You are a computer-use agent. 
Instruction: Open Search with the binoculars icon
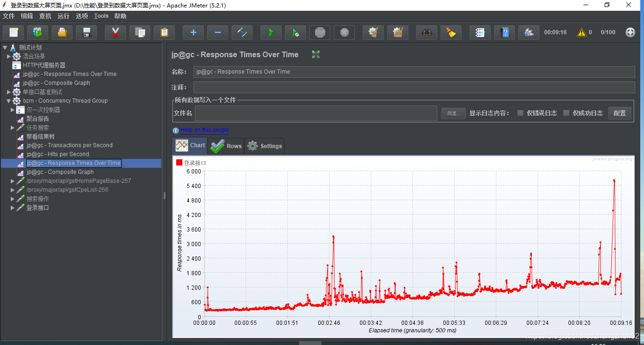click(x=427, y=32)
